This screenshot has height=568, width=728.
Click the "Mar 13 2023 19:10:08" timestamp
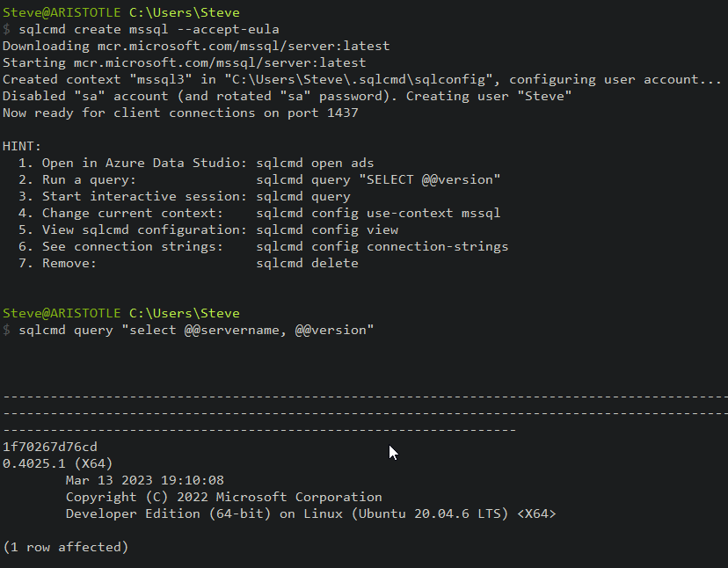(x=144, y=480)
